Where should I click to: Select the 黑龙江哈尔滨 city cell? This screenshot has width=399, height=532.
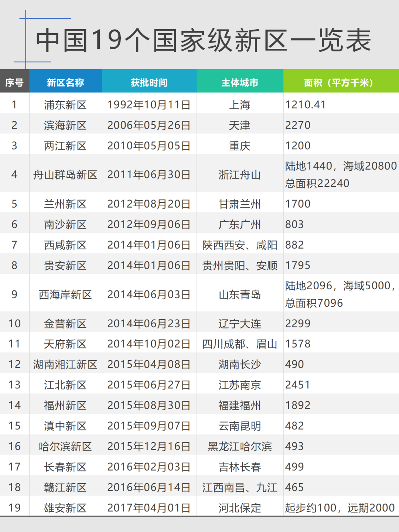click(x=240, y=446)
